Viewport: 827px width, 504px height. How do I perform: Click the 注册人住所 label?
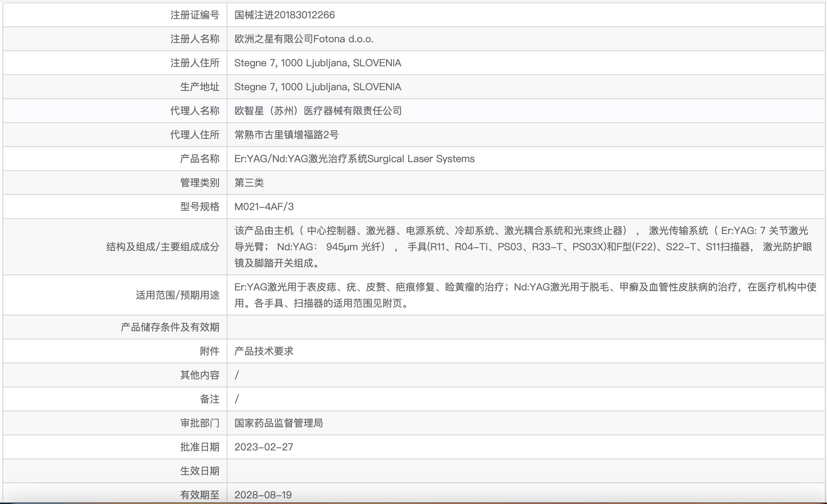195,63
